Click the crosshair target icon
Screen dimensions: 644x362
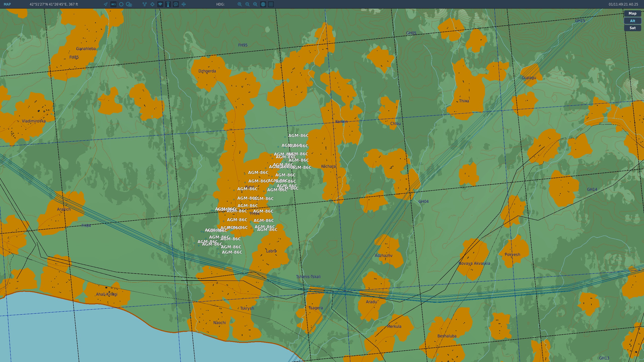(x=152, y=4)
